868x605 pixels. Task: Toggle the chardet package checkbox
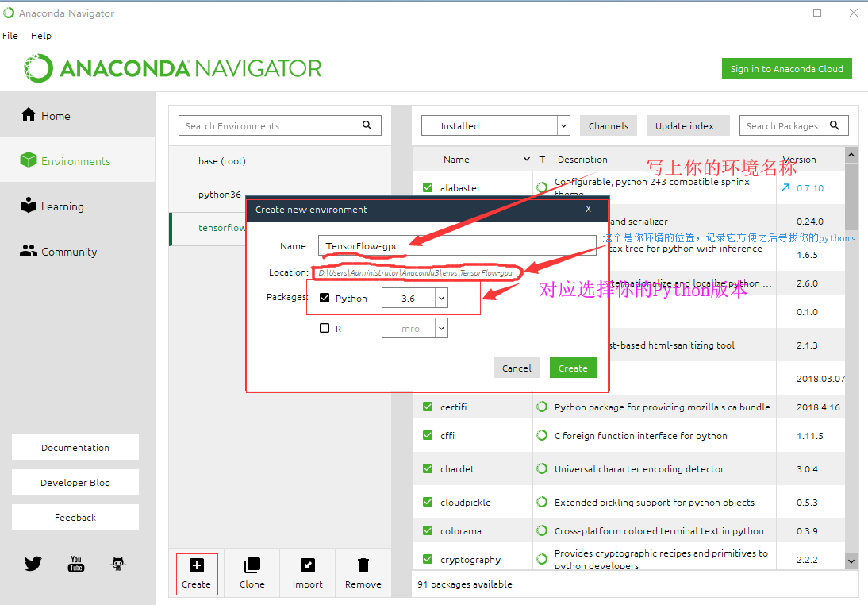428,468
